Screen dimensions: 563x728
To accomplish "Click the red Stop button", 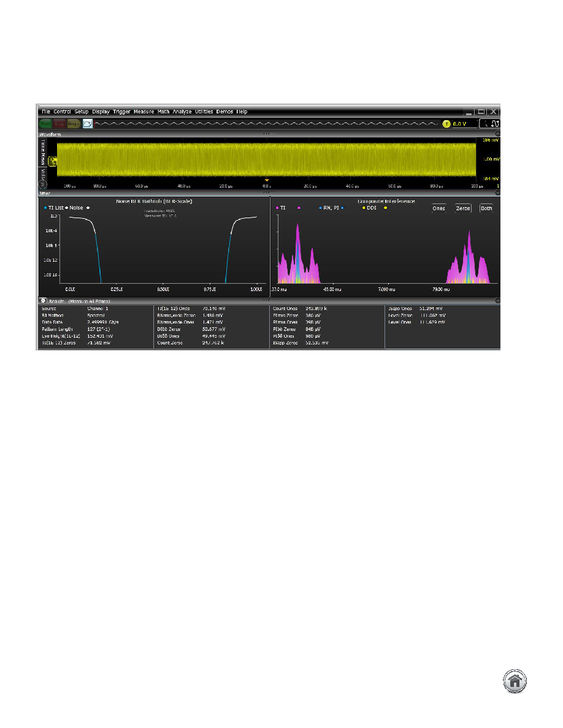I will click(x=59, y=124).
